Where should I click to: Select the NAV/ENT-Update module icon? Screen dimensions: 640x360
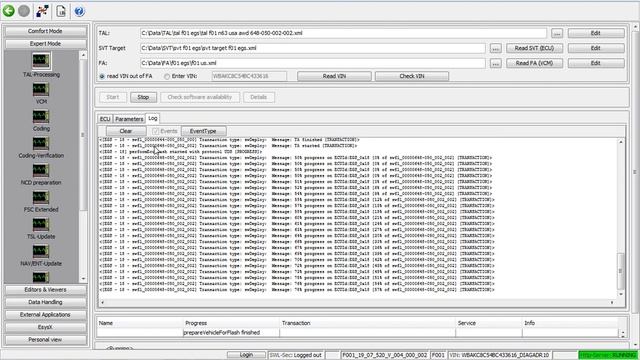pos(41,251)
